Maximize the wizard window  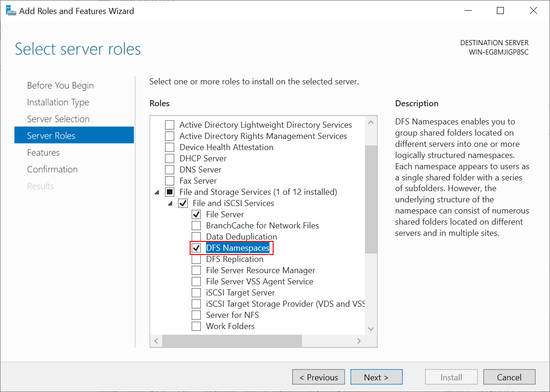pyautogui.click(x=500, y=11)
